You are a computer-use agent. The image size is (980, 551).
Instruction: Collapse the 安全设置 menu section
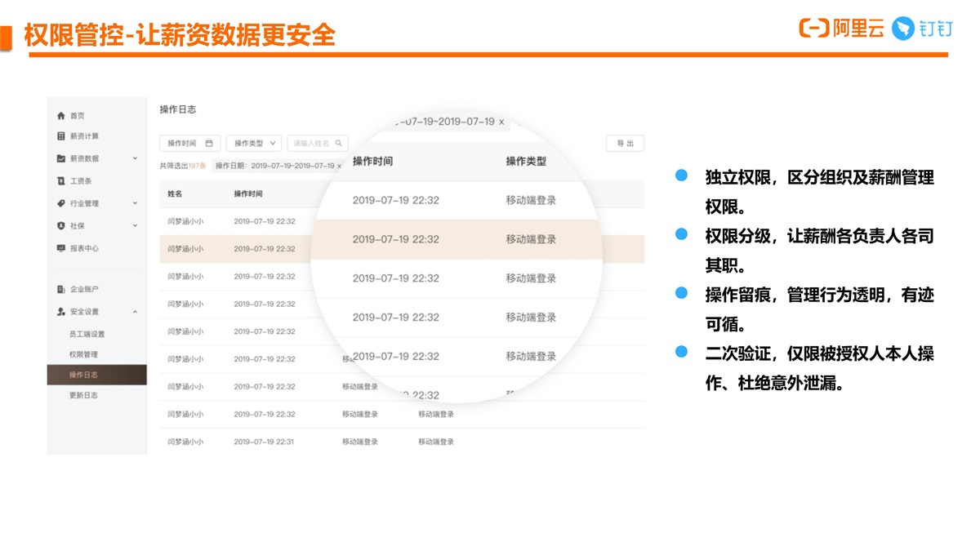(x=135, y=312)
